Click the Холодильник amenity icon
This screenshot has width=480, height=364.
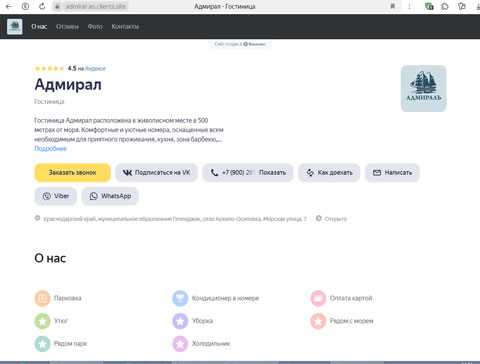180,344
